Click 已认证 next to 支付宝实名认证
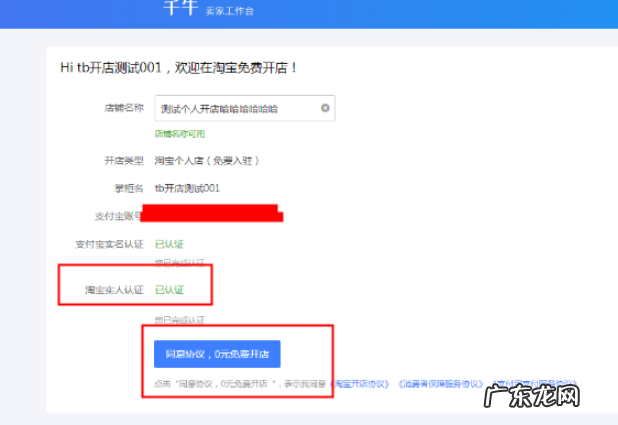 pos(169,244)
